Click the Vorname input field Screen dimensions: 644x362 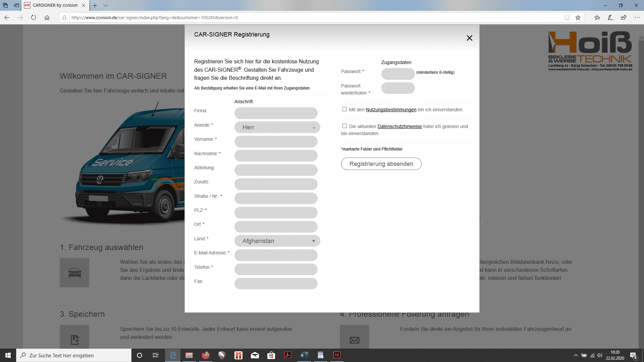(276, 141)
